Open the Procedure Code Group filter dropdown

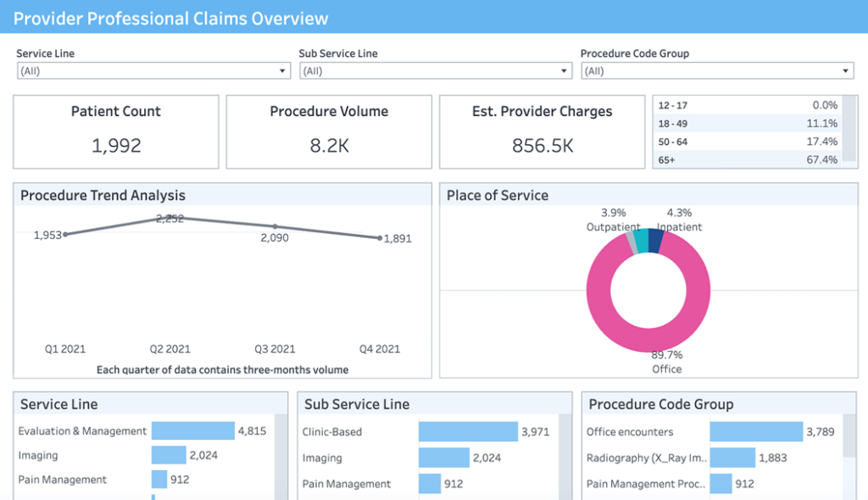tap(717, 71)
